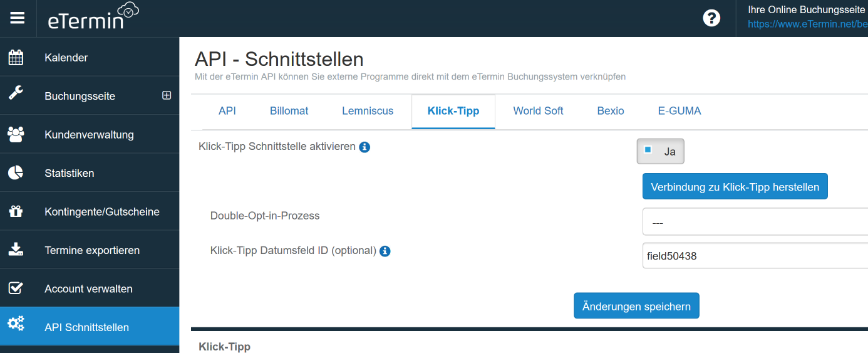The image size is (868, 353).
Task: Click the Account verwalten checkmark icon
Action: (16, 288)
